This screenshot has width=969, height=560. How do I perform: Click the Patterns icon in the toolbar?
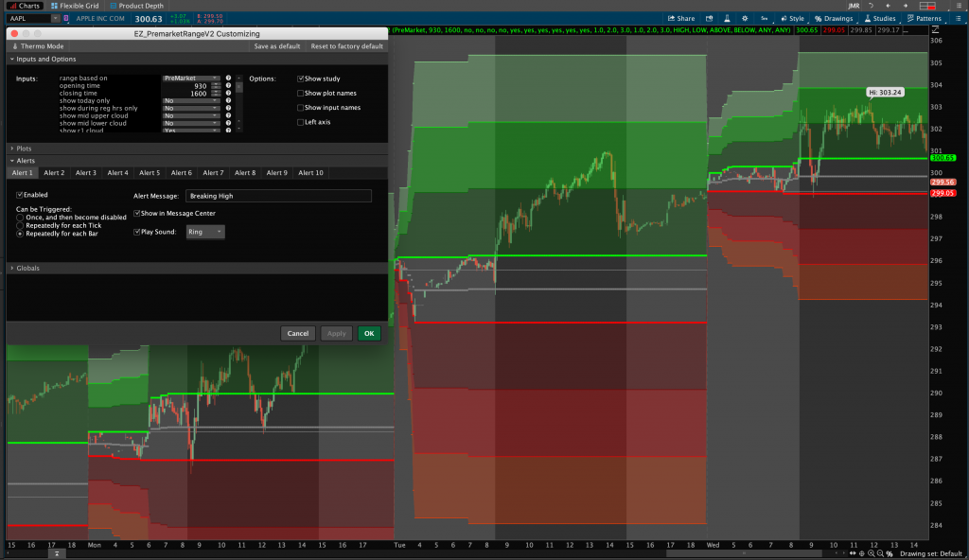click(x=925, y=17)
